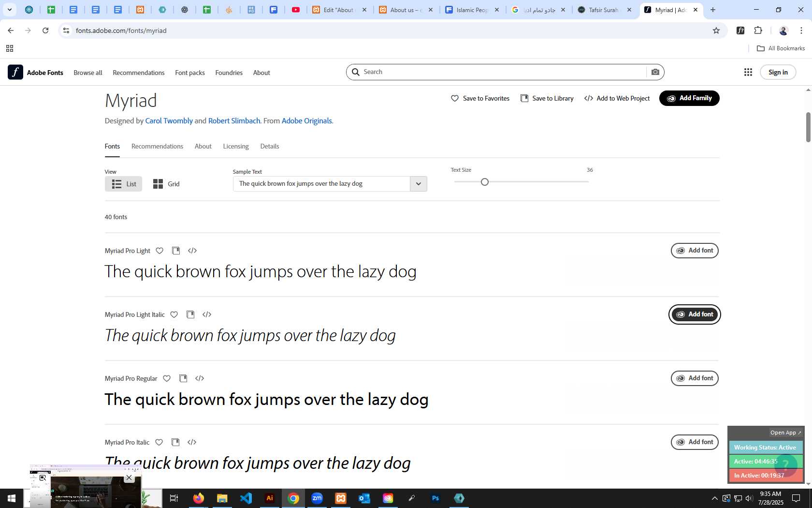Viewport: 812px width, 508px height.
Task: Click the Sign in button
Action: coord(778,72)
